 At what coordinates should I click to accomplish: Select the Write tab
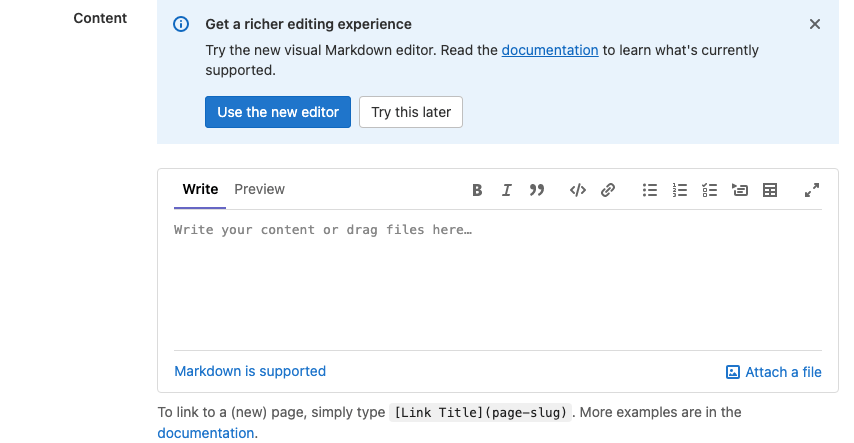click(200, 189)
